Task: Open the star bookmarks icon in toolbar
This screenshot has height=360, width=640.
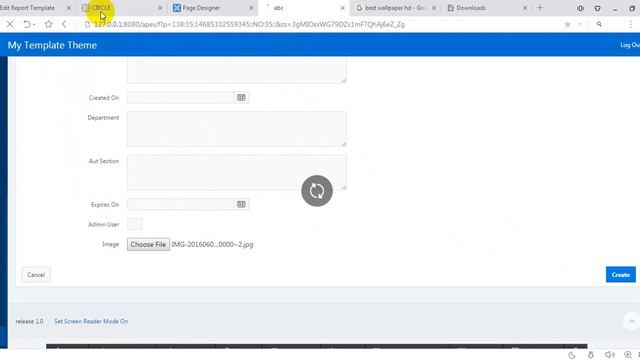Action: [x=49, y=24]
